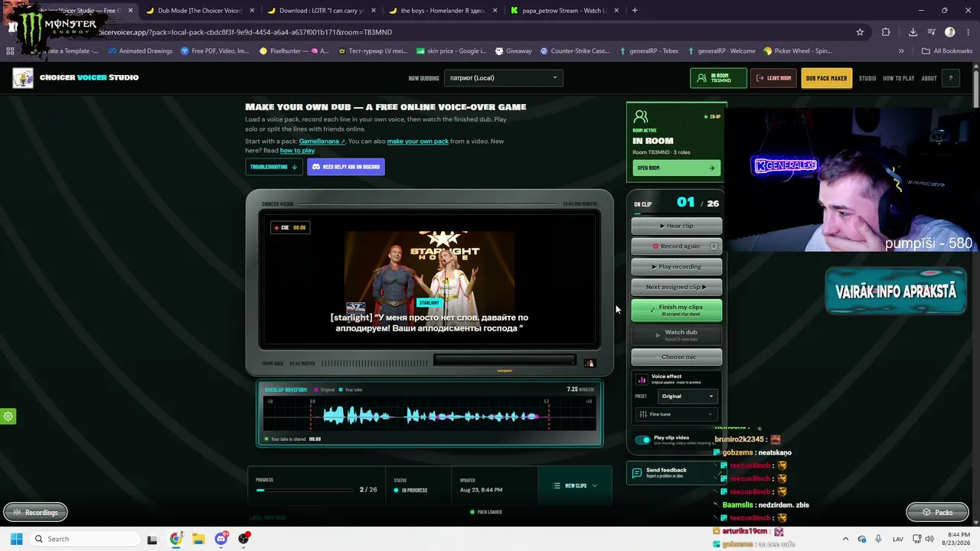Show hidden system tray icons

845,539
